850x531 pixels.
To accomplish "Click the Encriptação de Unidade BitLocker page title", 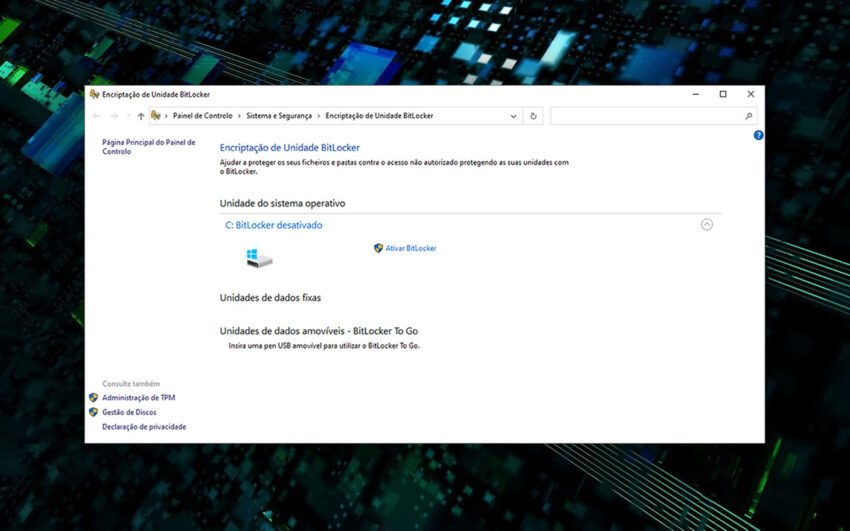I will [x=289, y=147].
